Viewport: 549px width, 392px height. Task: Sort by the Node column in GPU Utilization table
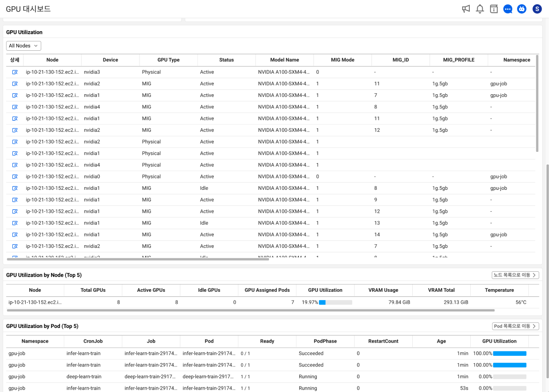point(52,60)
